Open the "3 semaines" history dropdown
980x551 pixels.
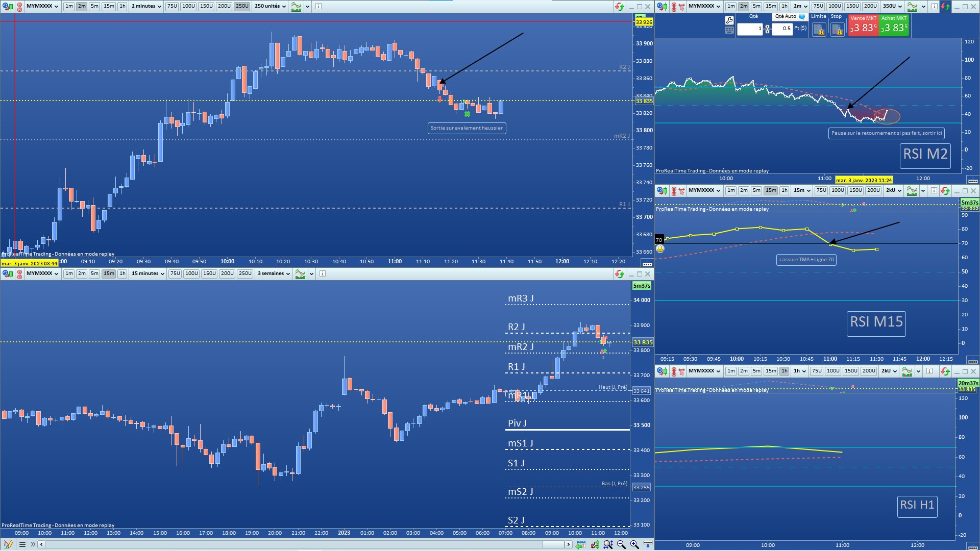pyautogui.click(x=274, y=274)
